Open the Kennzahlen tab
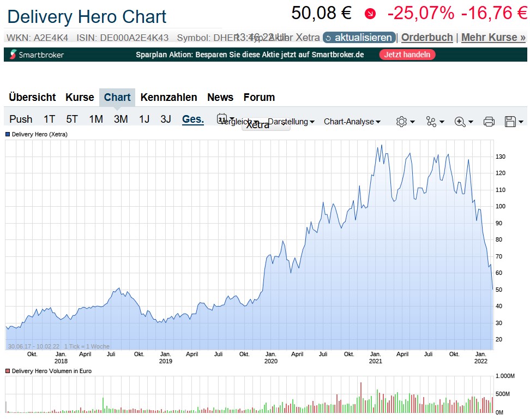The image size is (530, 420). click(x=168, y=98)
